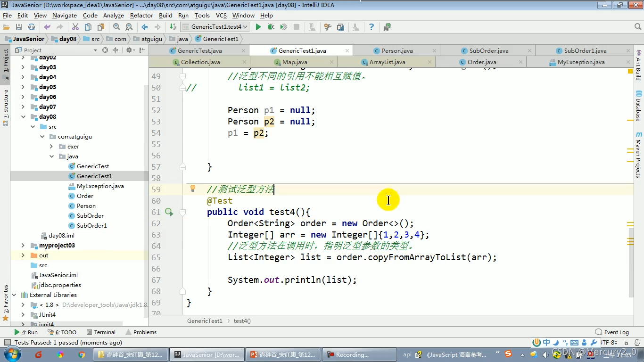Open the Analyze menu
Viewport: 644px width, 362px height.
[113, 15]
